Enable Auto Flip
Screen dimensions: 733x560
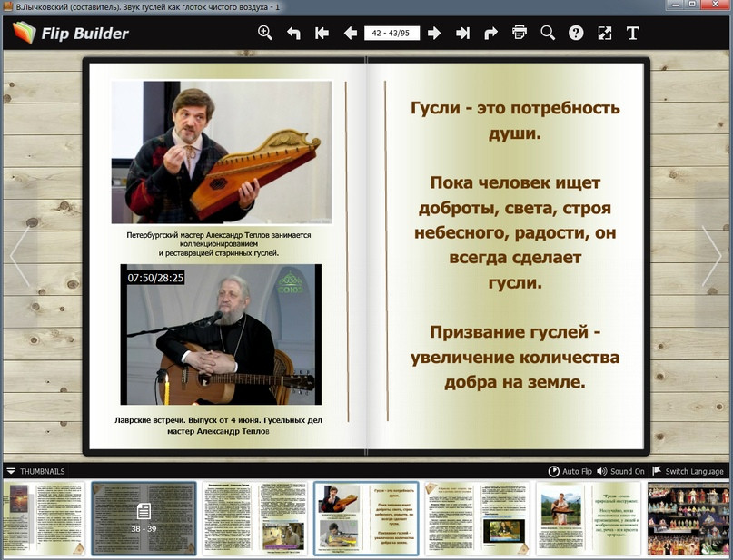[x=570, y=472]
